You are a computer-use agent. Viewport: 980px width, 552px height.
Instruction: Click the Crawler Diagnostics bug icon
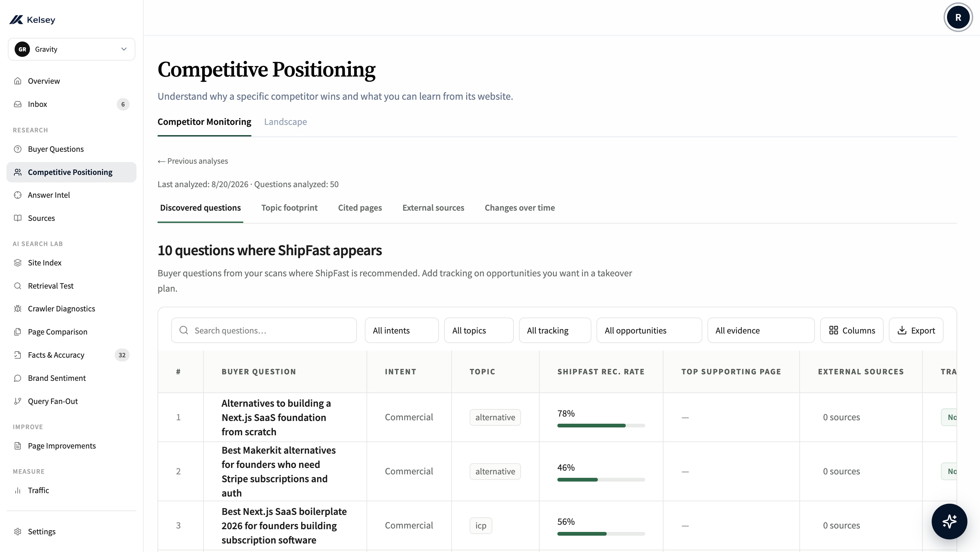click(17, 309)
